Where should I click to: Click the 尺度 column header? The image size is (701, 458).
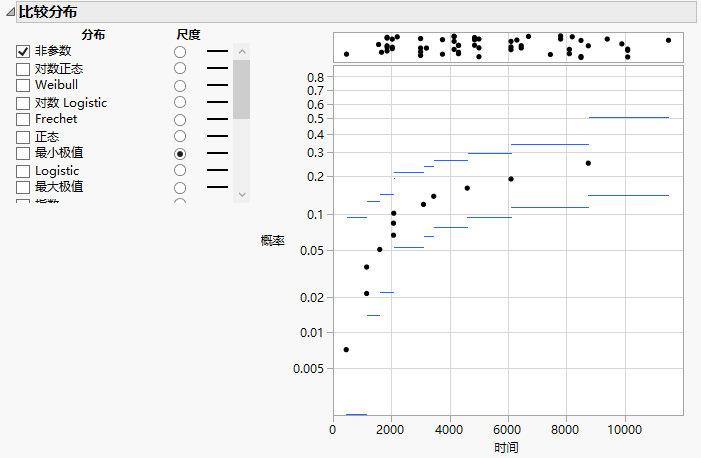pyautogui.click(x=188, y=34)
